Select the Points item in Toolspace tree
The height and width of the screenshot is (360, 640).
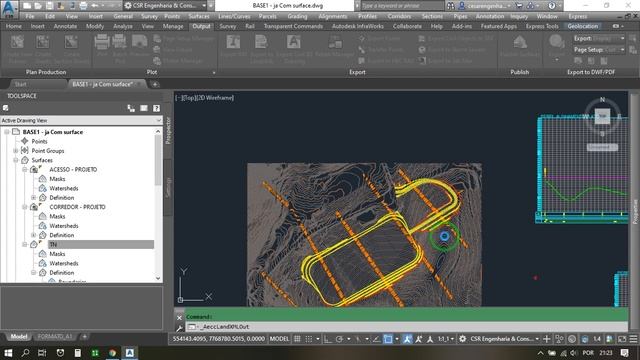pyautogui.click(x=39, y=141)
